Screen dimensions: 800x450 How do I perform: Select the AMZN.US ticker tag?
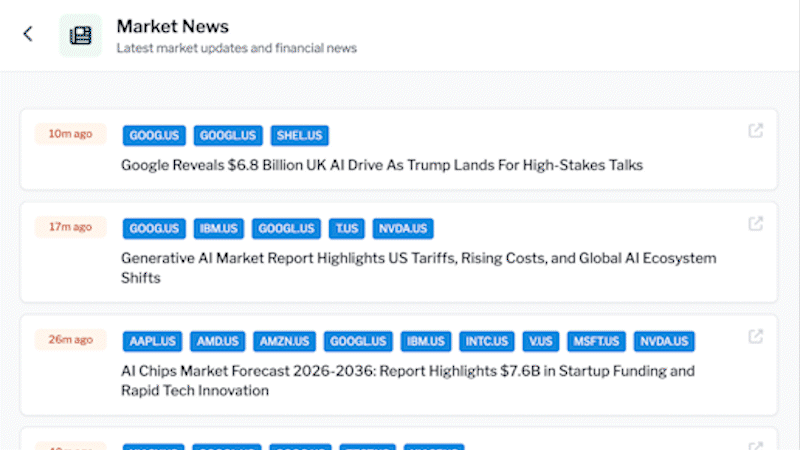[285, 341]
